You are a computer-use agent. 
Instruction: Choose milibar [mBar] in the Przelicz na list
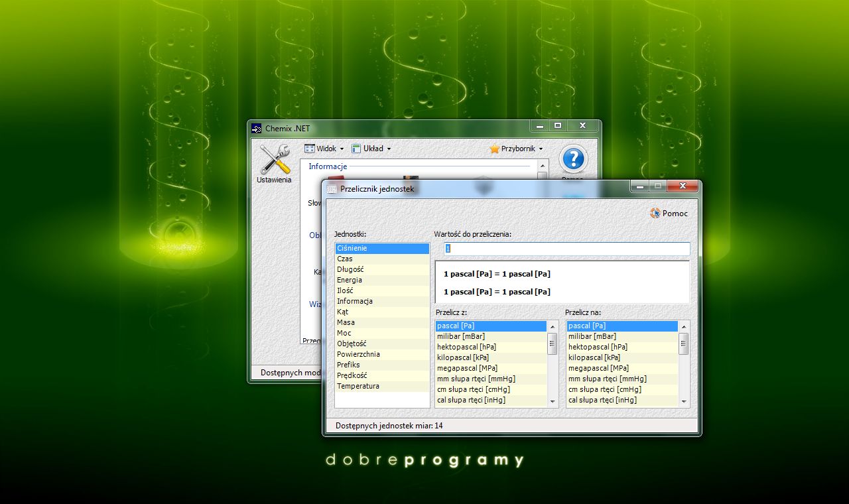(x=622, y=336)
